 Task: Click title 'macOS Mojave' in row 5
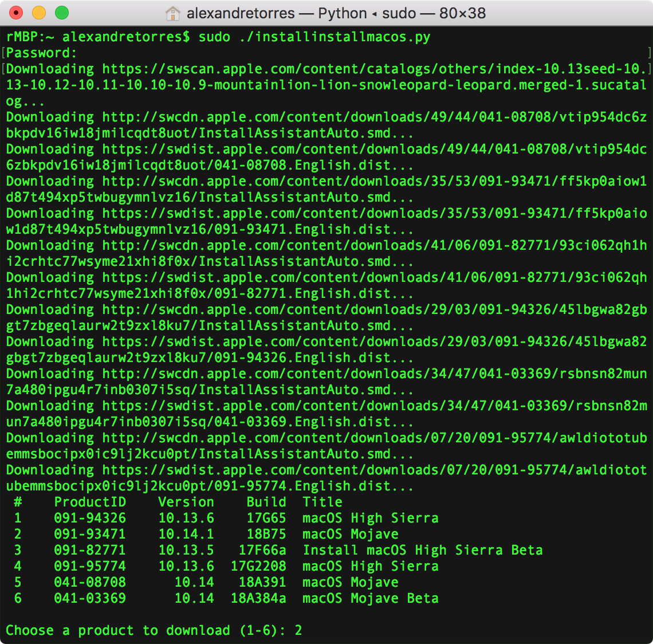click(351, 582)
